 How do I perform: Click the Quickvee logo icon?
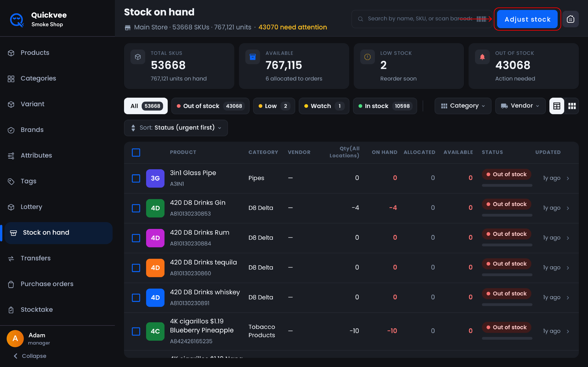point(17,20)
